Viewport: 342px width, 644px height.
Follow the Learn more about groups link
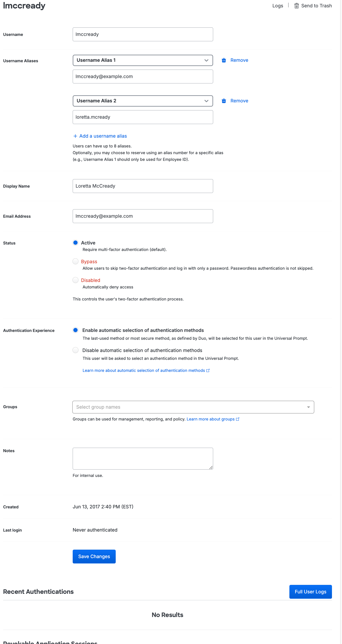coord(211,419)
